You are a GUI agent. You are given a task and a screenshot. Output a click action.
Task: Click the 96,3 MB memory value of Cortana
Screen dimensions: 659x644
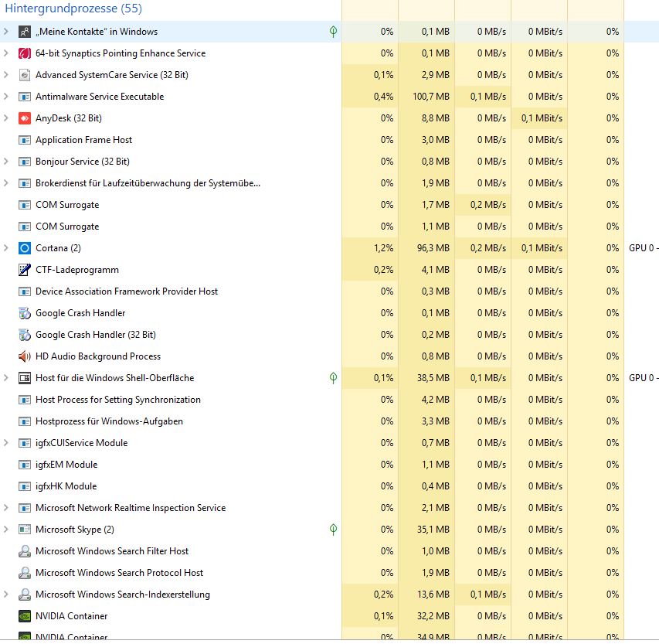click(x=433, y=248)
